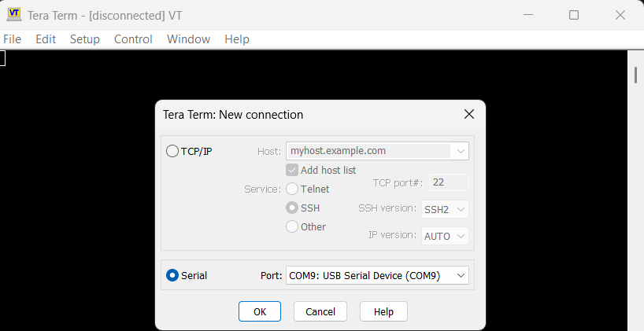This screenshot has height=331, width=644.
Task: Select the TCP/IP radio button
Action: 172,152
